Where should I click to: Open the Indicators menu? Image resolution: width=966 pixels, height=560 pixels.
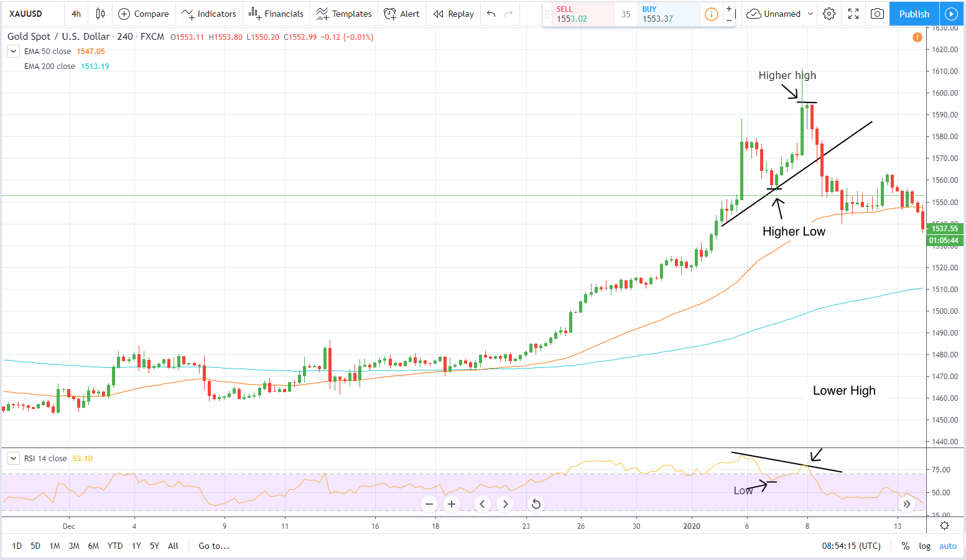coord(209,14)
